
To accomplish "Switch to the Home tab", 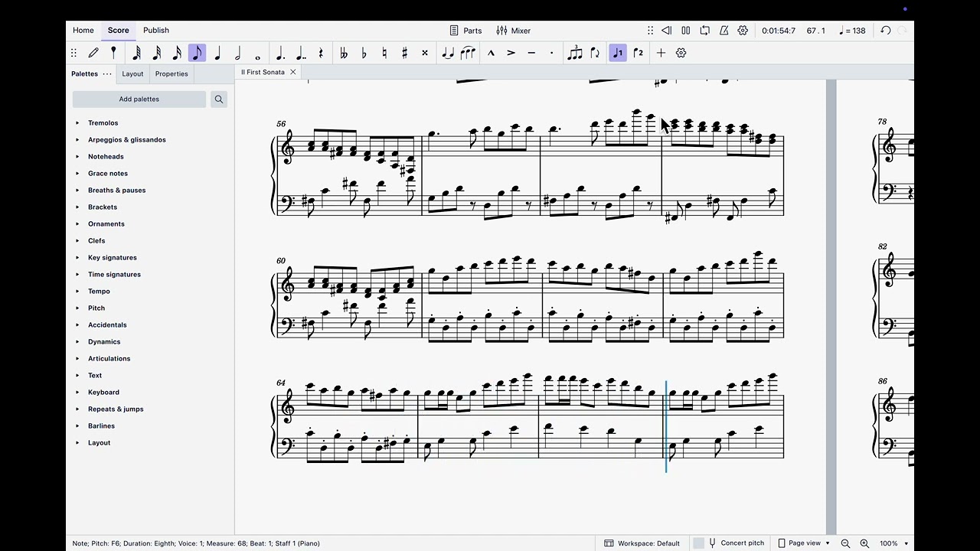I will point(83,31).
